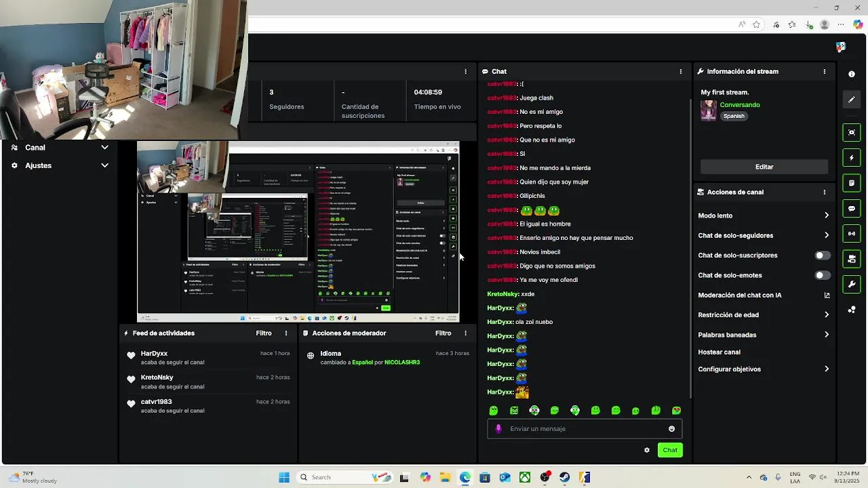Toggle the broadcast signal sidebar icon
This screenshot has height=488, width=868.
tap(852, 234)
